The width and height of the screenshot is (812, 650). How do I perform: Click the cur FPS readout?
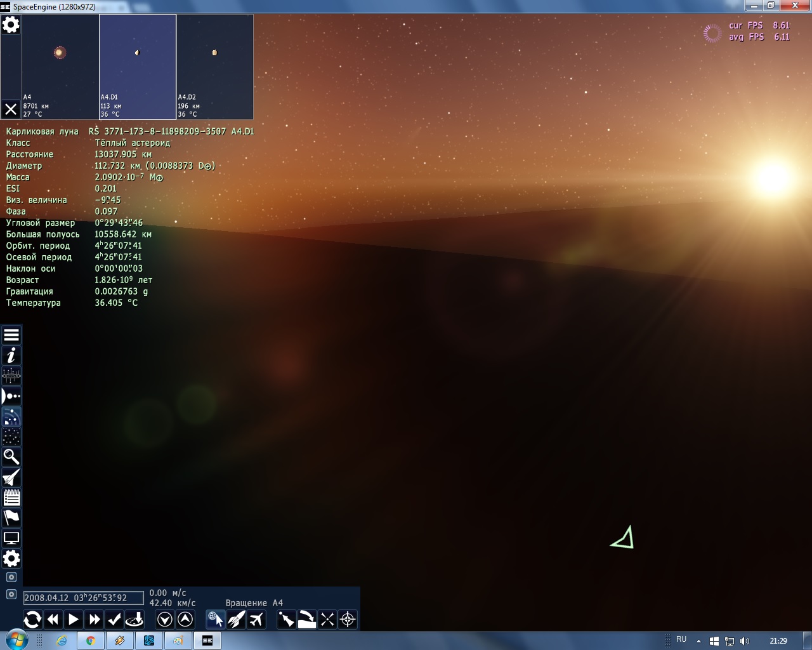(759, 25)
